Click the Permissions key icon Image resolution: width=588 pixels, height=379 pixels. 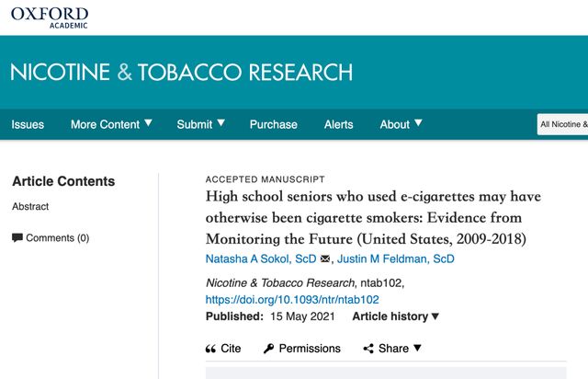click(268, 349)
